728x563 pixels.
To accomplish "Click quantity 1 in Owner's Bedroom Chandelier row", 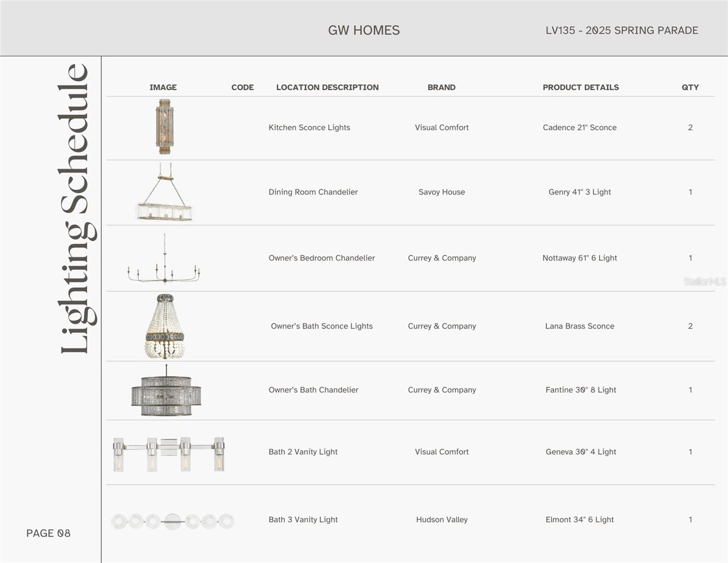I will pyautogui.click(x=690, y=258).
